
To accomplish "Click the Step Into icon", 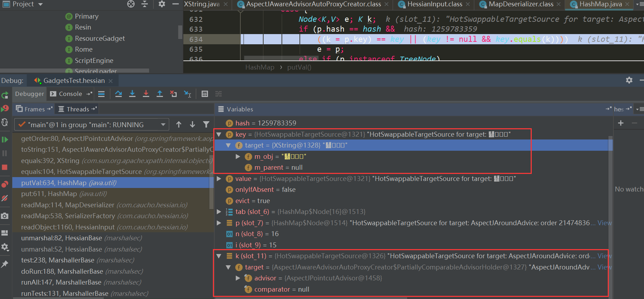I will 132,94.
